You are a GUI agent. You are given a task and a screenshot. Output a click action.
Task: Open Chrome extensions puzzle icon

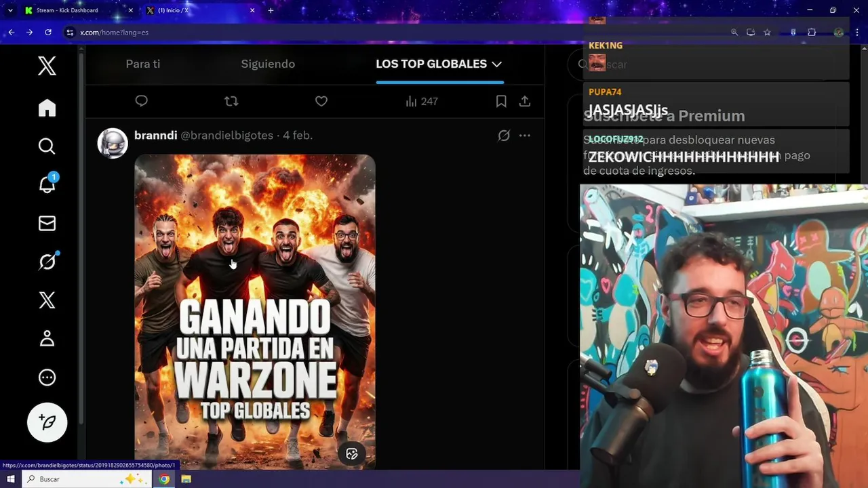coord(812,32)
